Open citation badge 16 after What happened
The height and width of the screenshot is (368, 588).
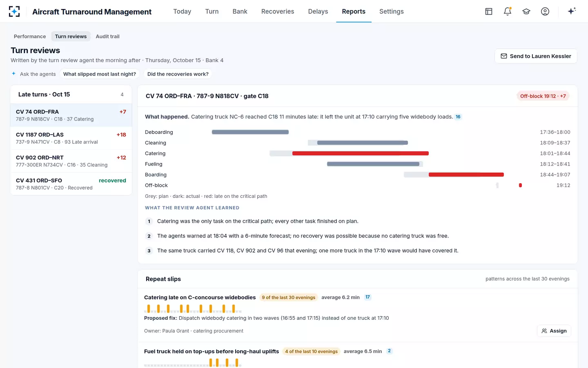[x=458, y=117]
